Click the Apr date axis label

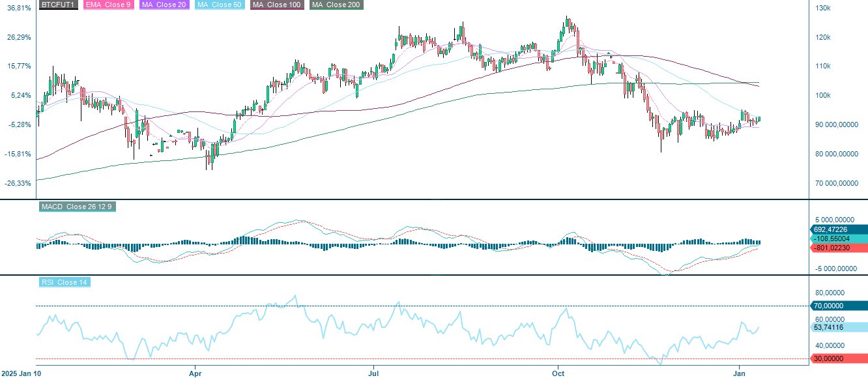pos(195,374)
